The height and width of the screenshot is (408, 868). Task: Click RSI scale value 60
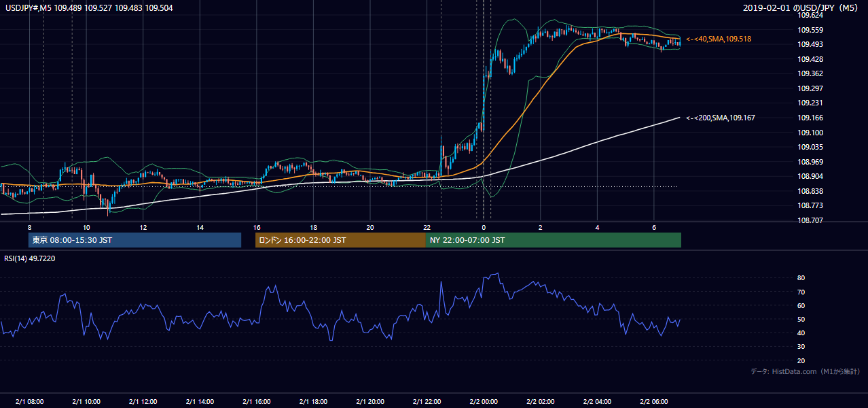(x=801, y=305)
